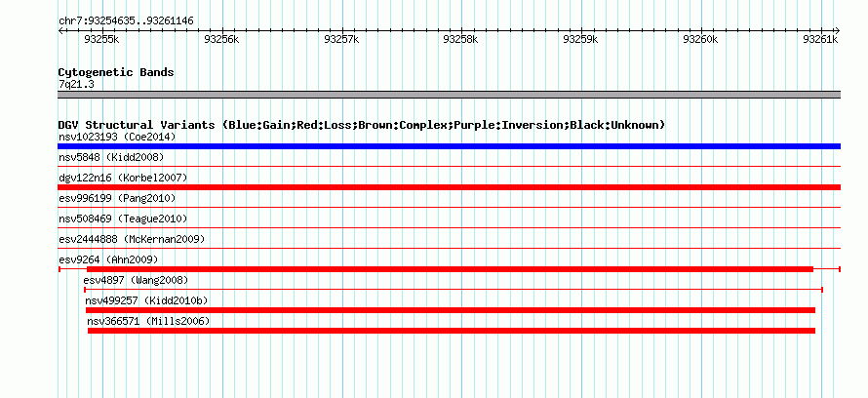Viewport: 868px width, 398px height.
Task: Click the right arrow of the ruler
Action: [838, 31]
